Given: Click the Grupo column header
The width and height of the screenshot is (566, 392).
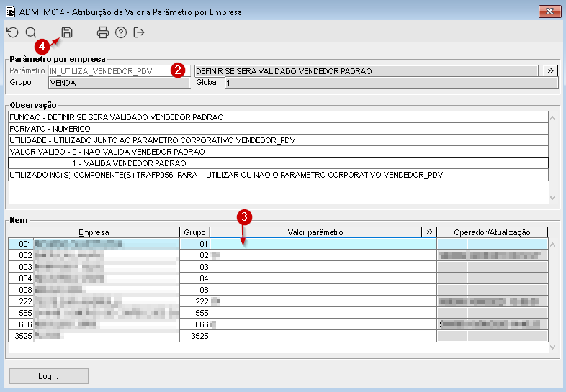Looking at the screenshot, I should (194, 232).
